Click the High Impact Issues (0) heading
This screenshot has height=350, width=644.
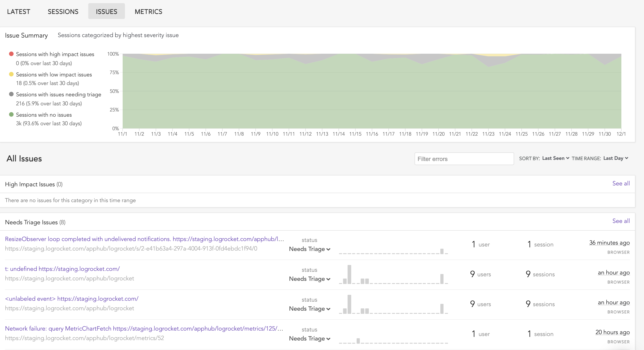[x=34, y=184]
